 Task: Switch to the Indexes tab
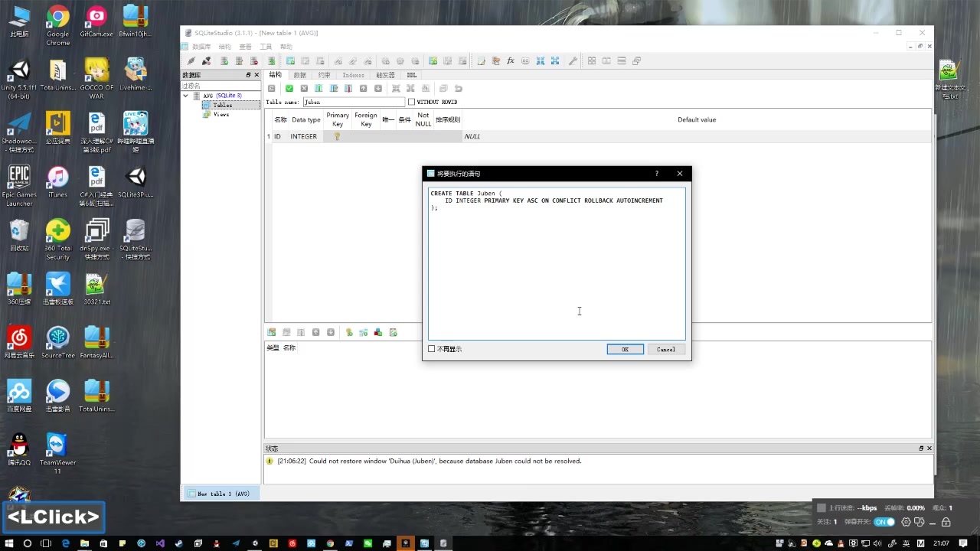coord(353,75)
